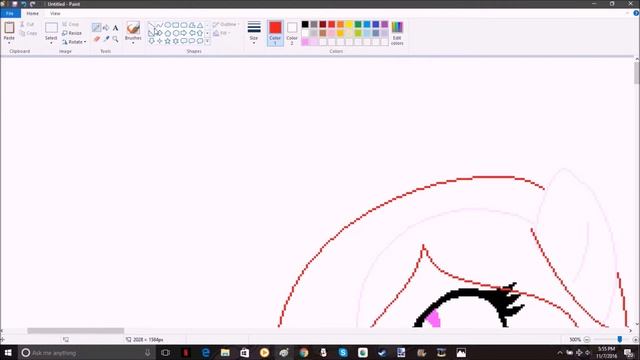The height and width of the screenshot is (360, 640).
Task: Select the Eraser tool
Action: coord(96,39)
